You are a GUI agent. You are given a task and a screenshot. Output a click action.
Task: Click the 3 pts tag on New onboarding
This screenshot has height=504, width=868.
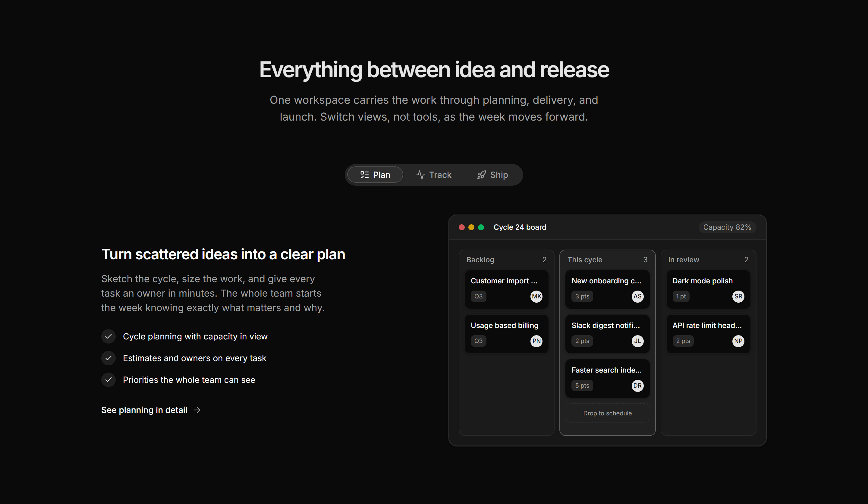pos(582,296)
